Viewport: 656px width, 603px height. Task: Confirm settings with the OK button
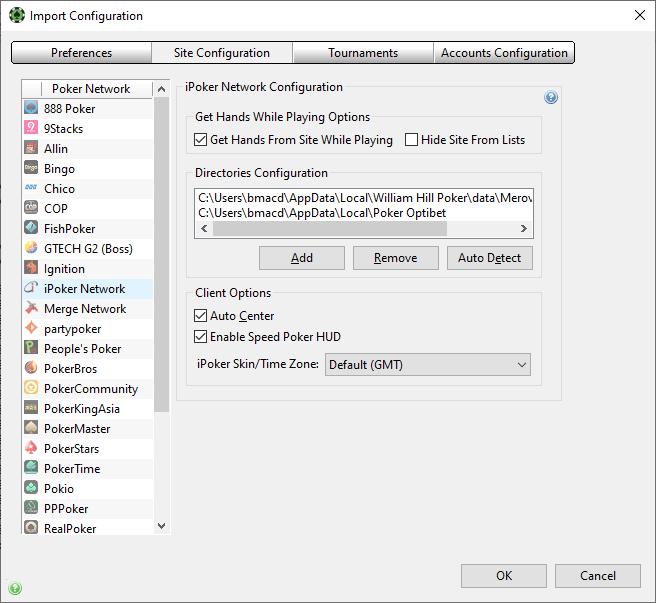click(504, 576)
